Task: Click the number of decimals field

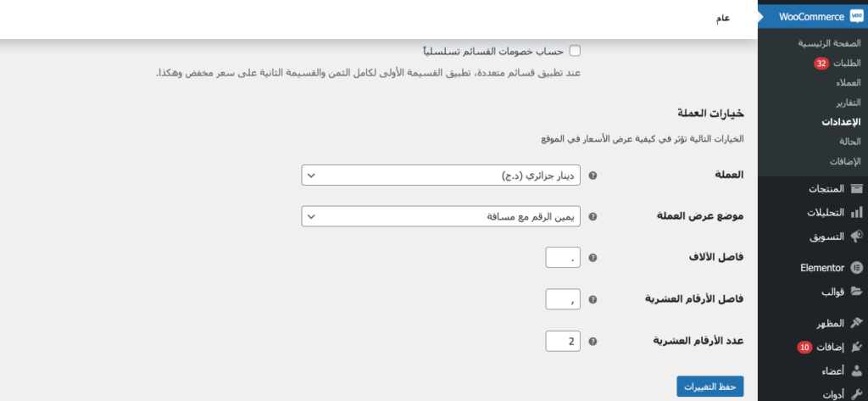Action: click(x=563, y=341)
